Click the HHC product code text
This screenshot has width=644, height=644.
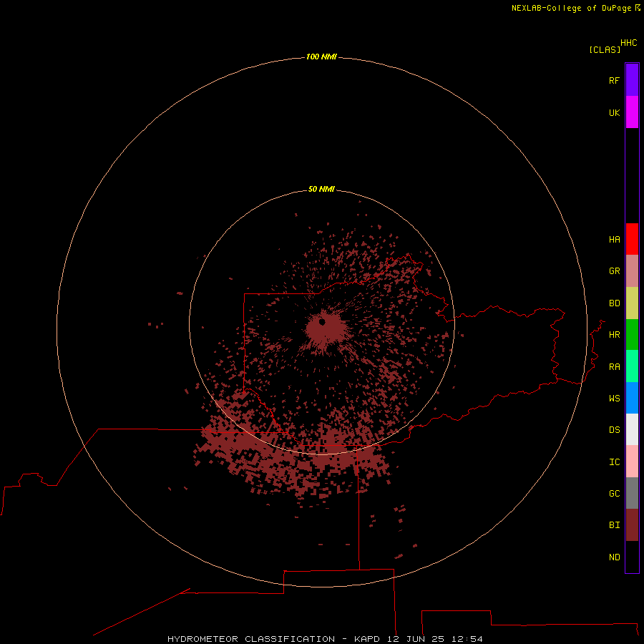coord(628,43)
